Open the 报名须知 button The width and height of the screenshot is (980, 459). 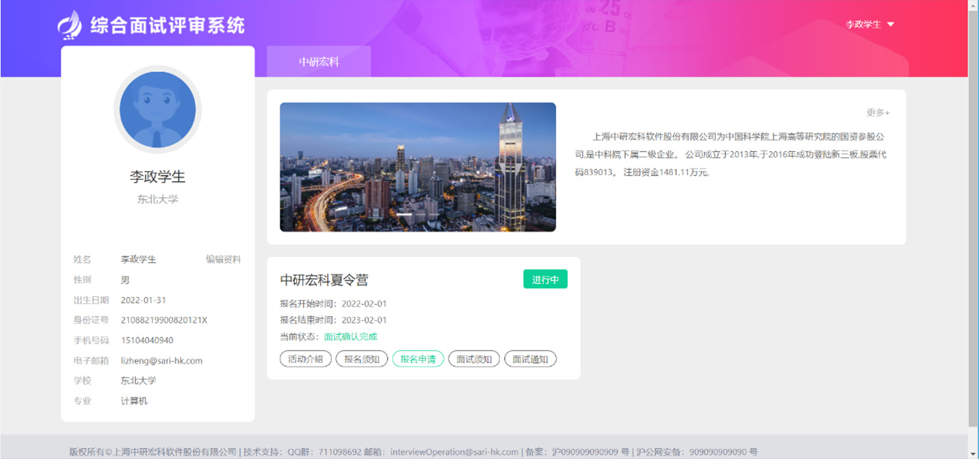tap(362, 359)
